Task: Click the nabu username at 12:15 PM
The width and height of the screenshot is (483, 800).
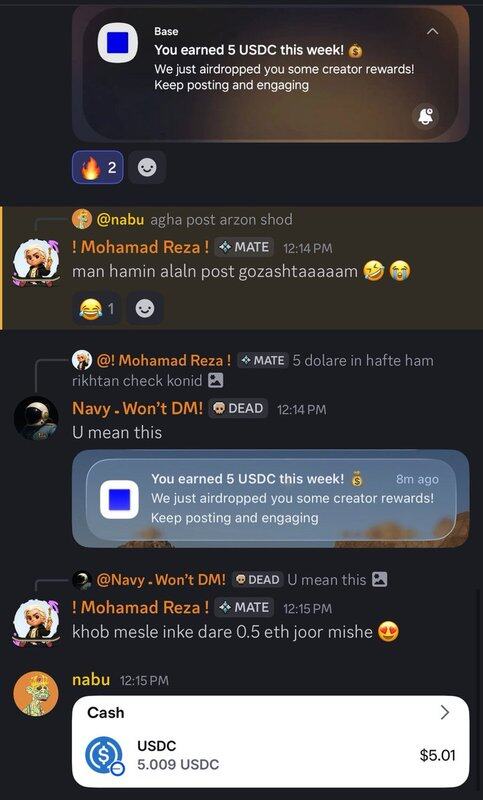Action: (91, 680)
